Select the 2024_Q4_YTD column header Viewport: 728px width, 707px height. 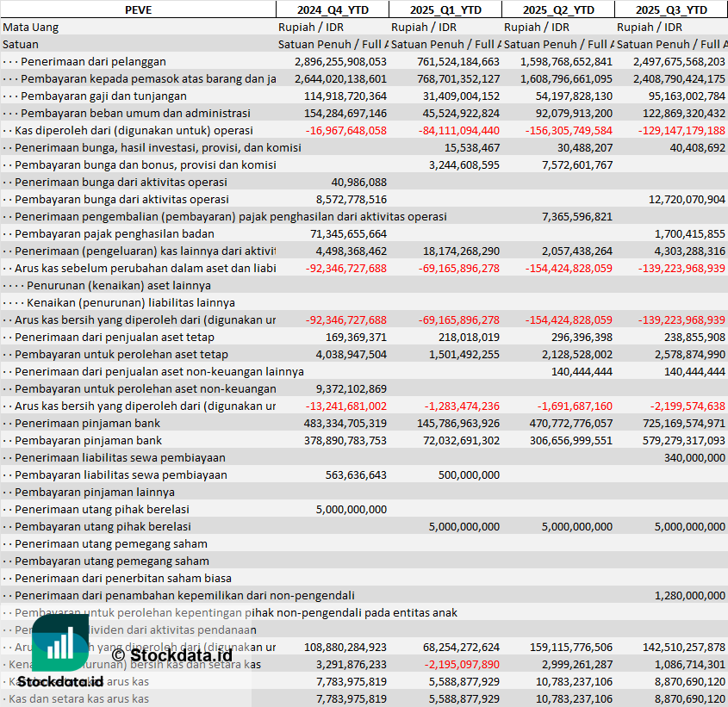tap(333, 9)
